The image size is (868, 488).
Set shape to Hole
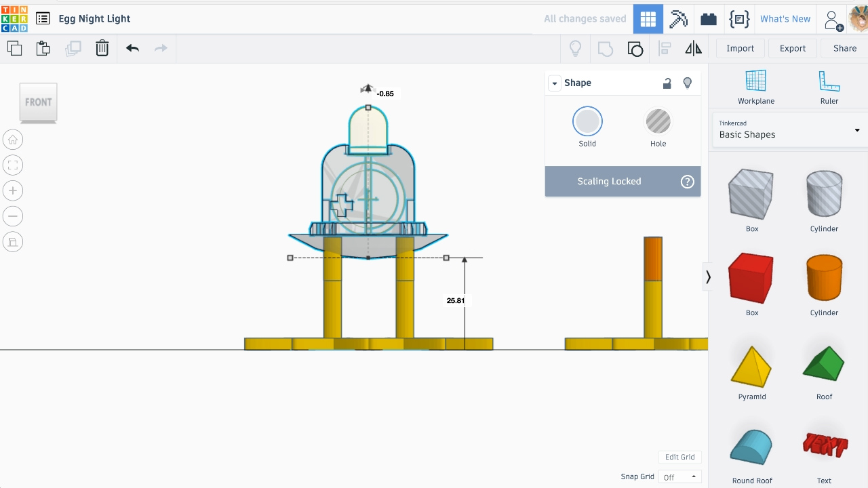[x=658, y=127]
